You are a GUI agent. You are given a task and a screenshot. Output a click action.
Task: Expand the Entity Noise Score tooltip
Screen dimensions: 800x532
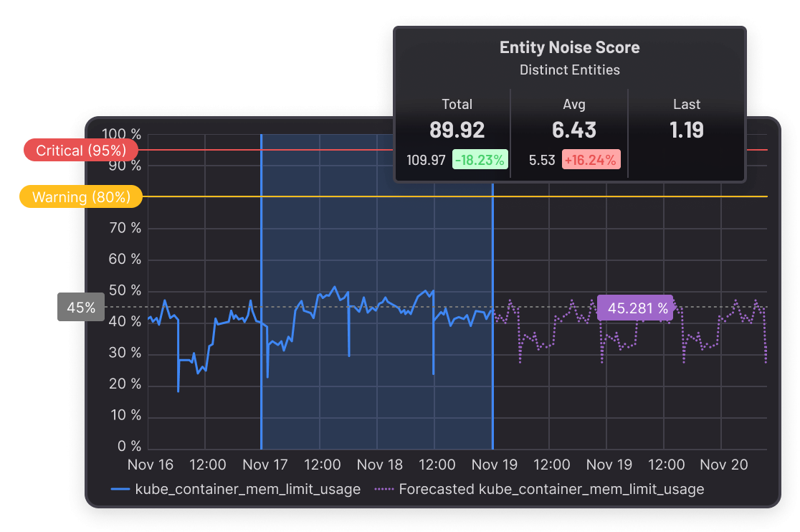click(570, 47)
